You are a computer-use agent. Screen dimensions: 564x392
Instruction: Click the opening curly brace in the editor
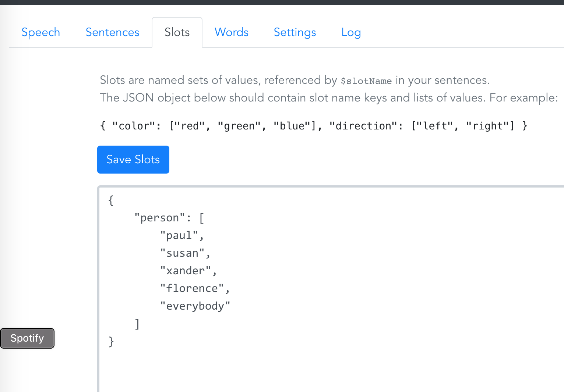111,200
